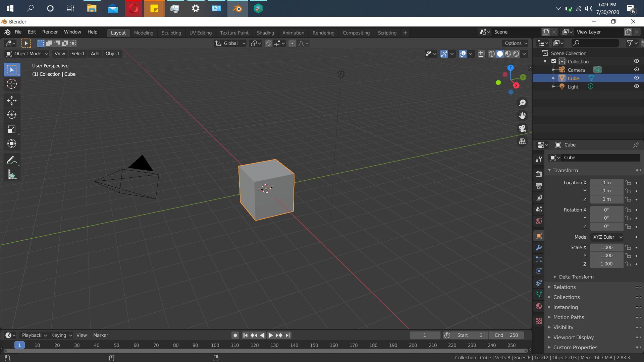Open the Options dropdown
This screenshot has height=362, width=644.
coord(516,43)
